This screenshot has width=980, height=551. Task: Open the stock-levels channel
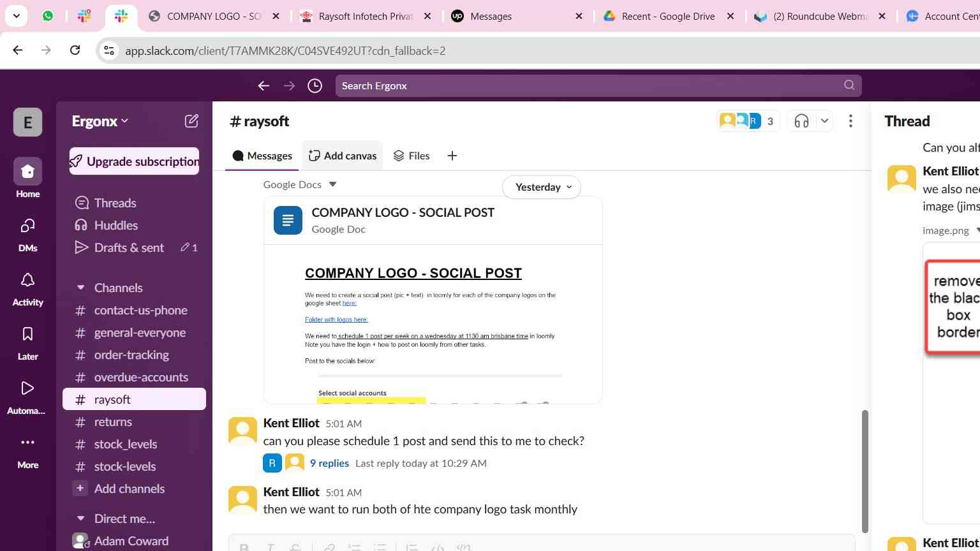[x=135, y=466]
